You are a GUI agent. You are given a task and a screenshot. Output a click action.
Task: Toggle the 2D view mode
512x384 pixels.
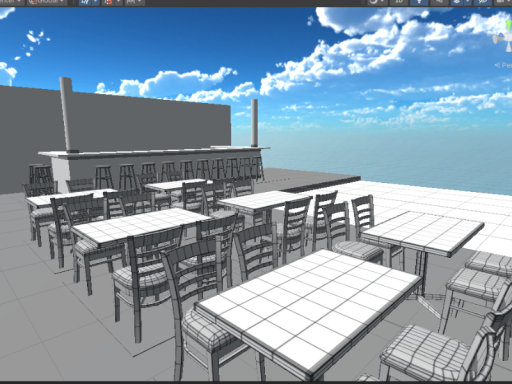[399, 2]
